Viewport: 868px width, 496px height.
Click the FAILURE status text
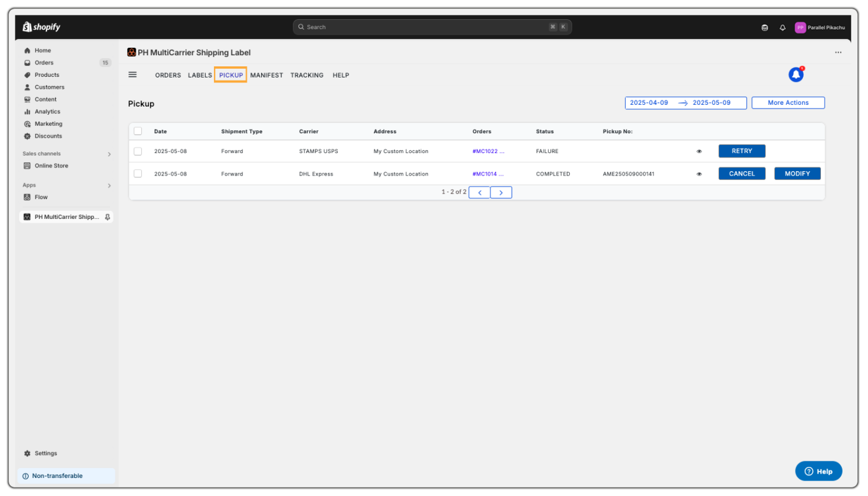point(547,151)
